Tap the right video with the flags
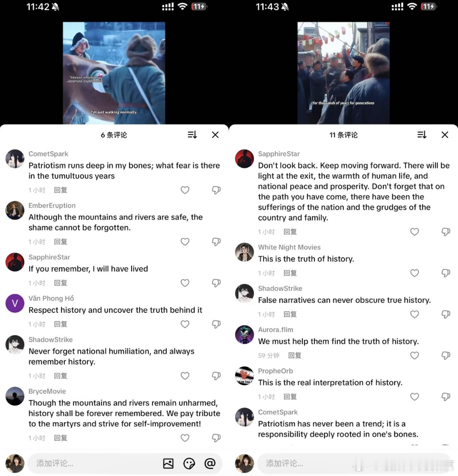The height and width of the screenshot is (476, 458). point(343,73)
